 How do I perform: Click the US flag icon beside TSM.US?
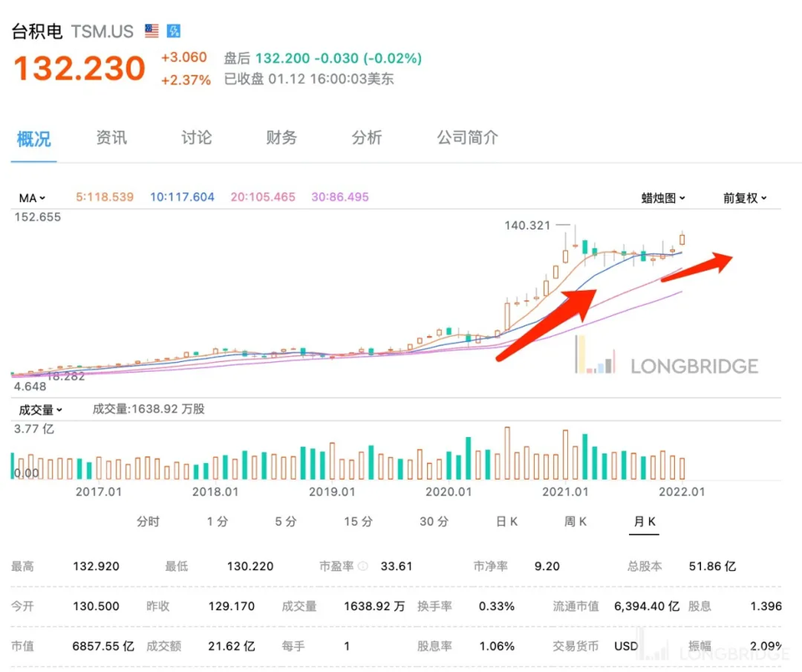152,31
